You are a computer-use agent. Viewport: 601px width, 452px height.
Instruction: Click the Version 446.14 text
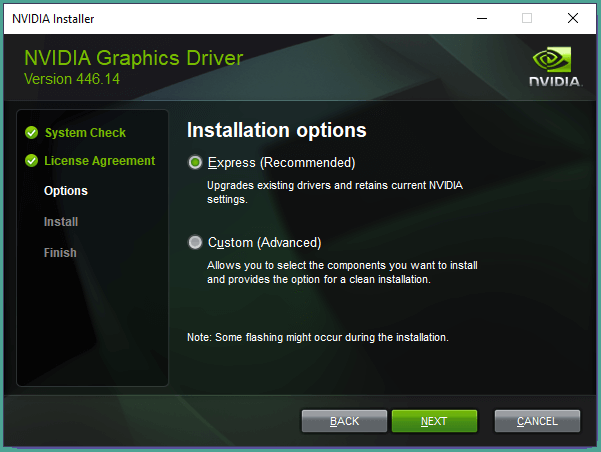coord(72,78)
